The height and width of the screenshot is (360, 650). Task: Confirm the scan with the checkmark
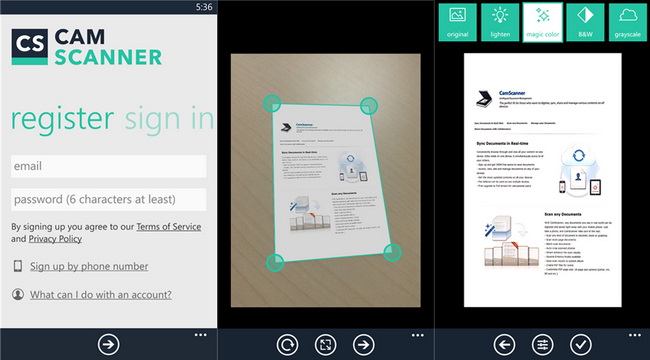581,345
